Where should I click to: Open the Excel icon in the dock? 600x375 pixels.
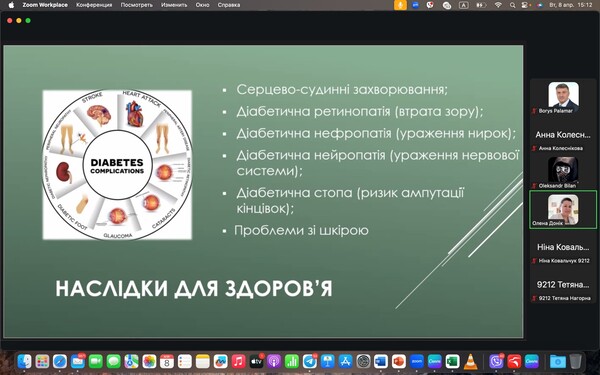tap(452, 361)
